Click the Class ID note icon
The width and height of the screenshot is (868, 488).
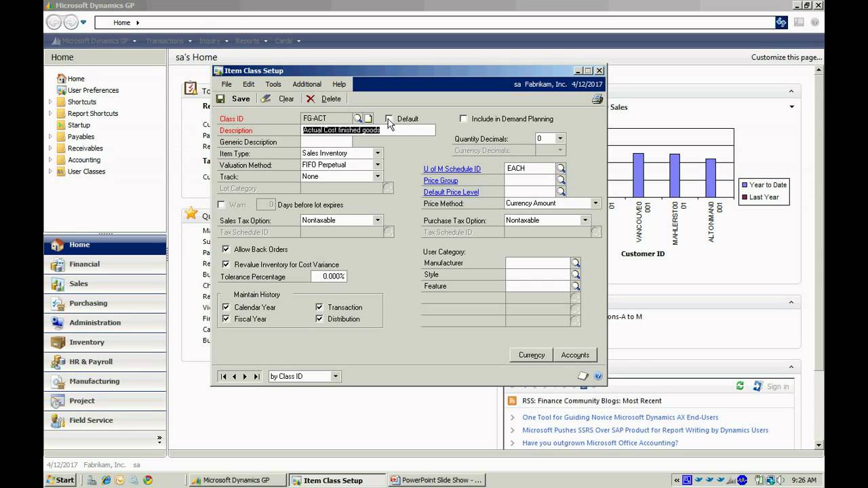(x=368, y=119)
